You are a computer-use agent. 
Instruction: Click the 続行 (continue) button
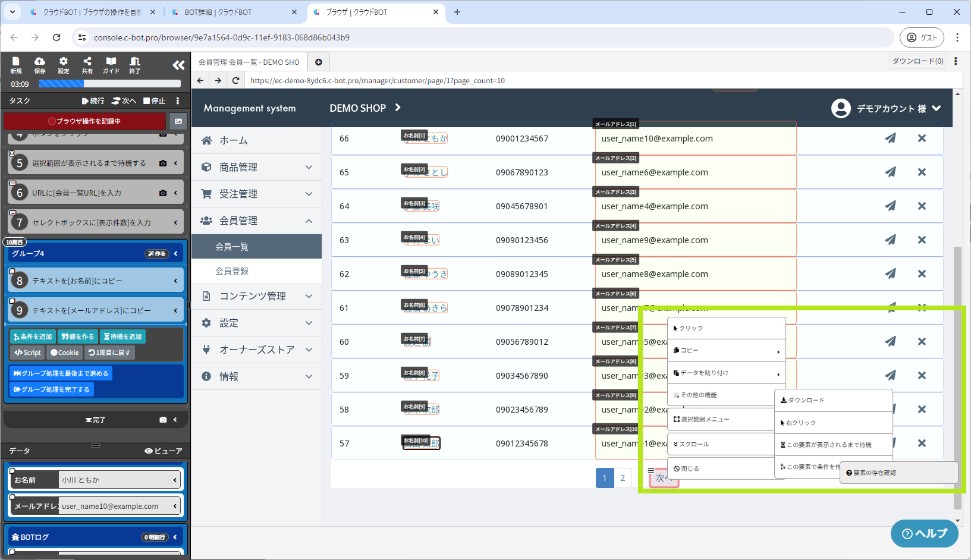click(x=93, y=100)
